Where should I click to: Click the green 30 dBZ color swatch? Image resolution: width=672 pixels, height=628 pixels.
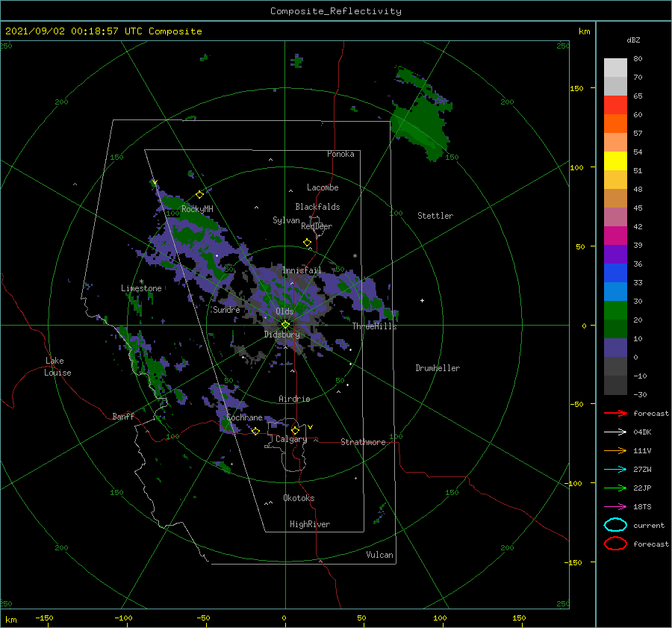click(x=615, y=310)
